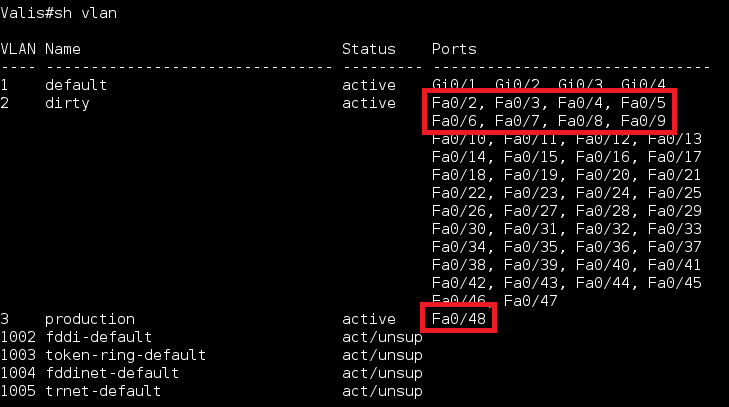Image resolution: width=729 pixels, height=407 pixels.
Task: Click the "active" status of VLAN production
Action: (369, 319)
